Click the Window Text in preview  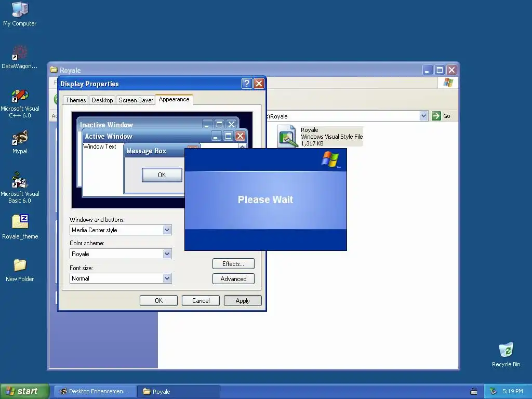pos(100,147)
